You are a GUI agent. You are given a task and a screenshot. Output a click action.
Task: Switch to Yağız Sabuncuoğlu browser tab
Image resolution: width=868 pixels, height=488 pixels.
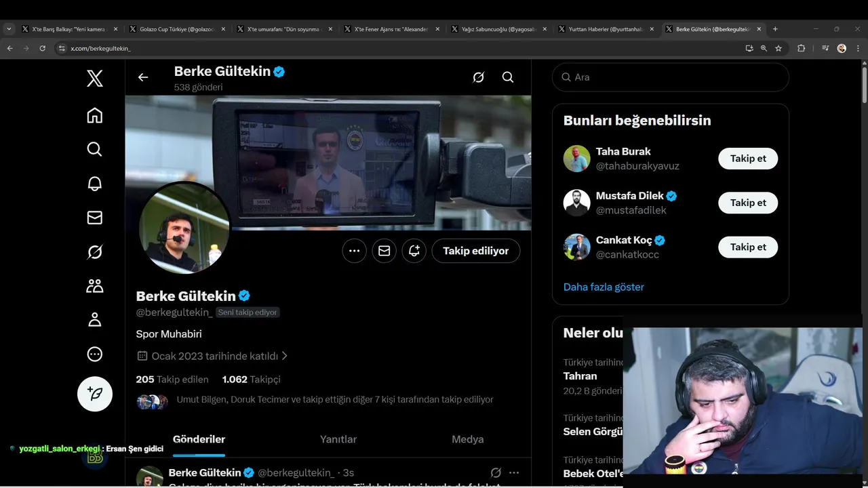tap(499, 29)
